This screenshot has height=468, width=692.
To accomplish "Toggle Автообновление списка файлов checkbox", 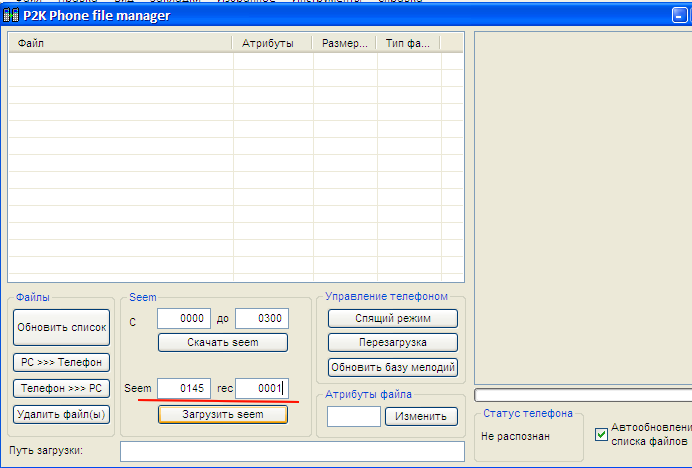I will (601, 434).
